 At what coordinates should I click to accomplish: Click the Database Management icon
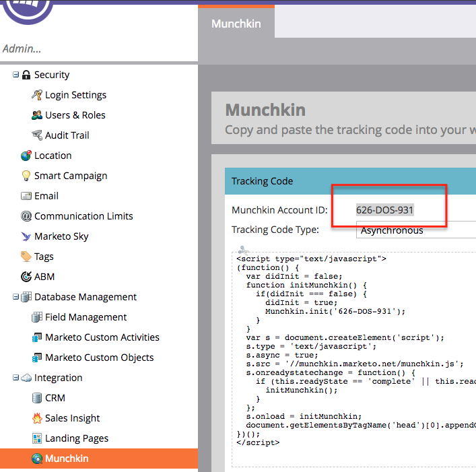pos(26,297)
